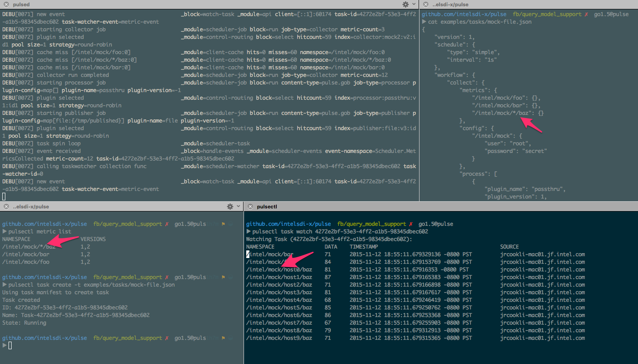This screenshot has width=638, height=364.
Task: Click the 'Task created' line
Action: click(x=21, y=300)
